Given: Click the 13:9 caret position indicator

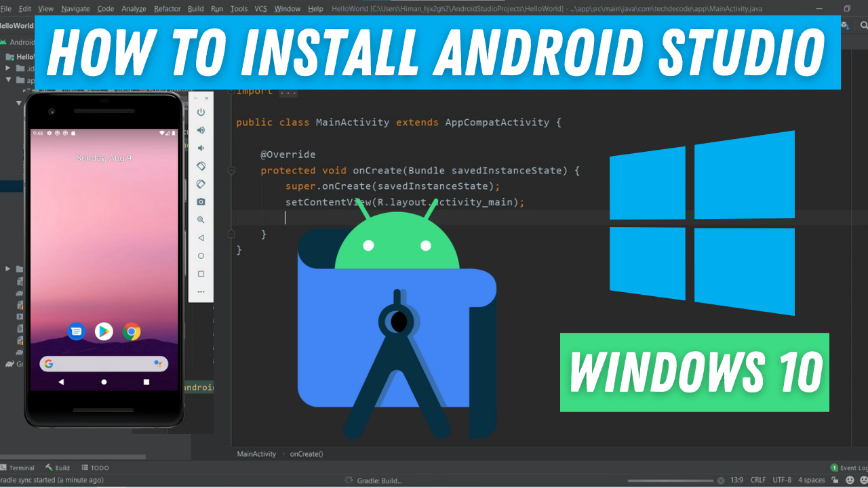Looking at the screenshot, I should [736, 480].
